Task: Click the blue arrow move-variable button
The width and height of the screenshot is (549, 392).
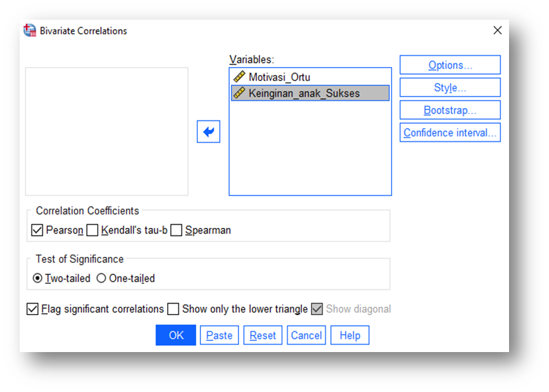Action: point(208,131)
